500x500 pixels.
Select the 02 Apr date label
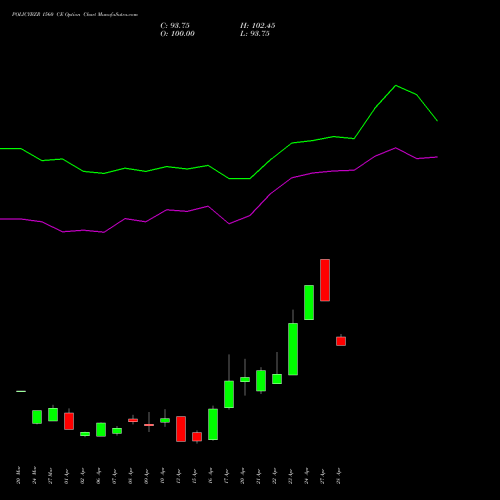click(82, 475)
